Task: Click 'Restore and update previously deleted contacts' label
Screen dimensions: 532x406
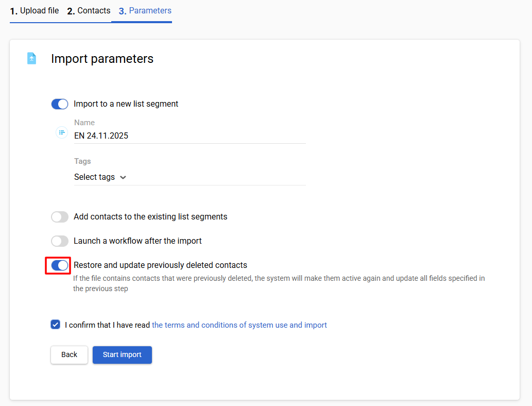Action: 161,265
